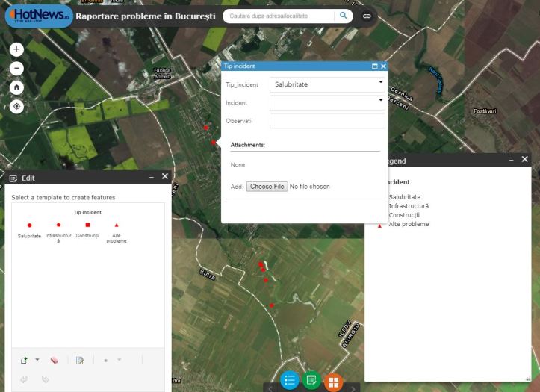Viewport: 540px width, 392px height.
Task: Expand the Tip_incident dropdown showing Salubritate
Action: click(x=380, y=84)
